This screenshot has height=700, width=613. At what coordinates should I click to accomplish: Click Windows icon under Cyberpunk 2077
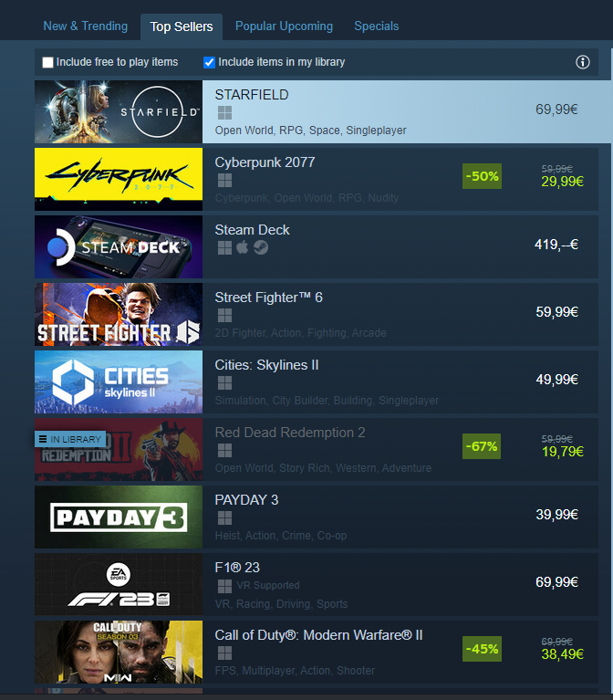point(224,181)
